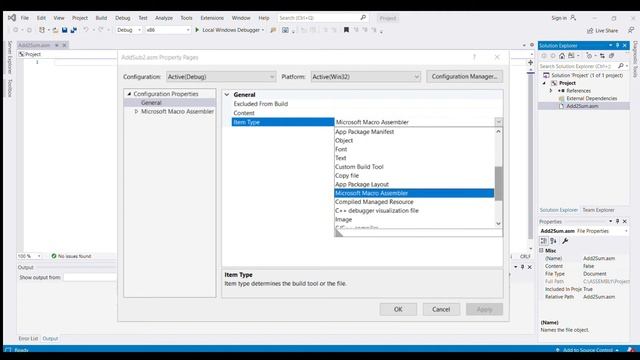Click the Navigate Backward icon in the main toolbar

(x=15, y=30)
